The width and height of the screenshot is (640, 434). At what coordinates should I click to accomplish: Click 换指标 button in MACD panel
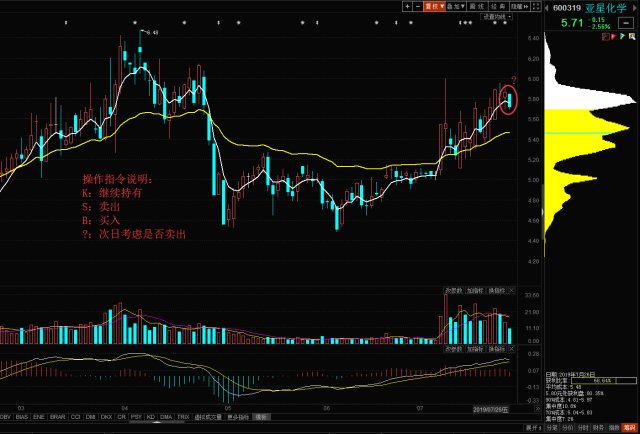[497, 349]
